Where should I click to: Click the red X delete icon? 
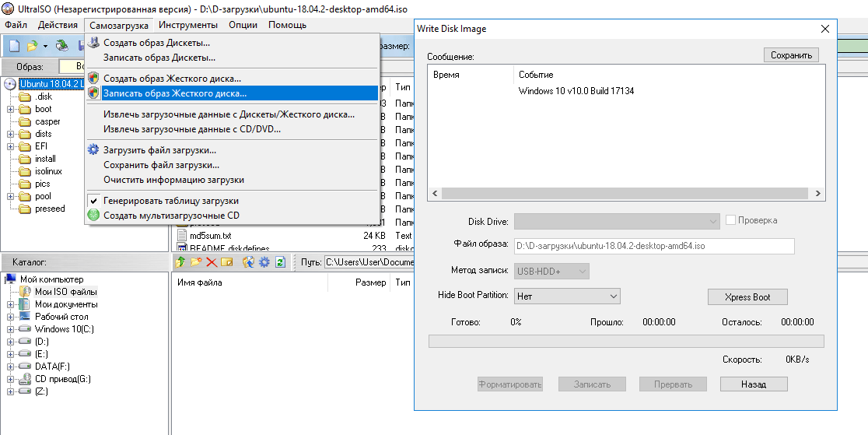pyautogui.click(x=211, y=262)
